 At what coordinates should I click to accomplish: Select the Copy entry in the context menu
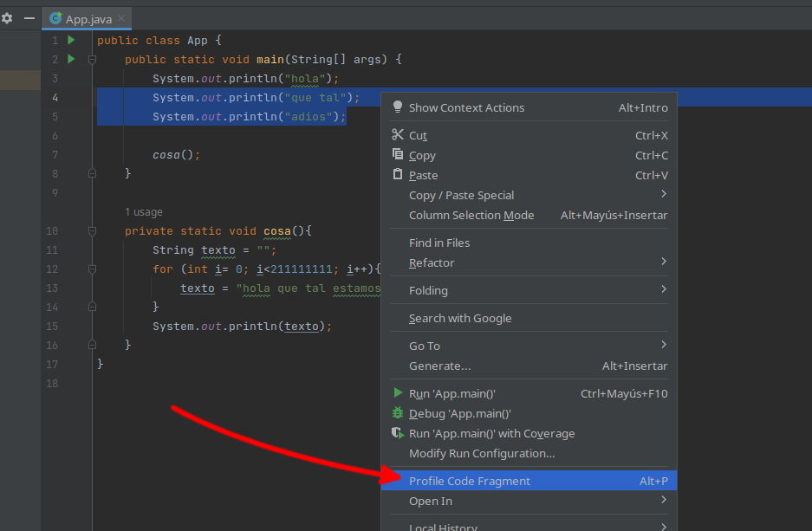click(422, 155)
